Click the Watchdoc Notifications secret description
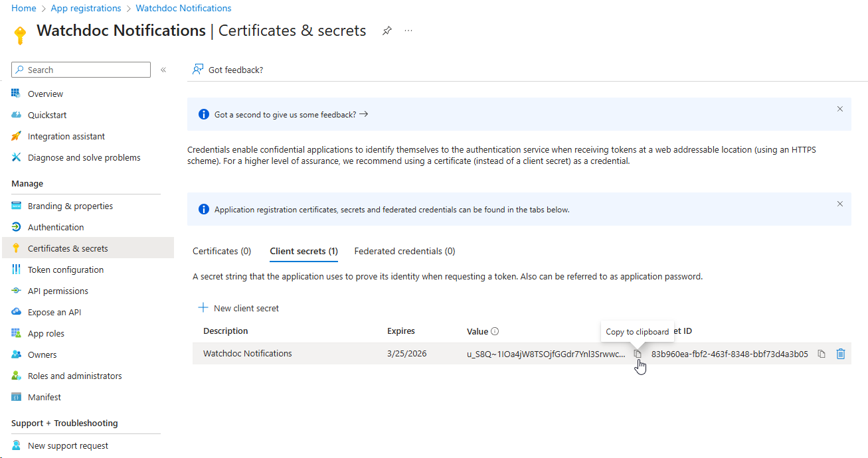Viewport: 868px width, 458px height. [x=248, y=353]
